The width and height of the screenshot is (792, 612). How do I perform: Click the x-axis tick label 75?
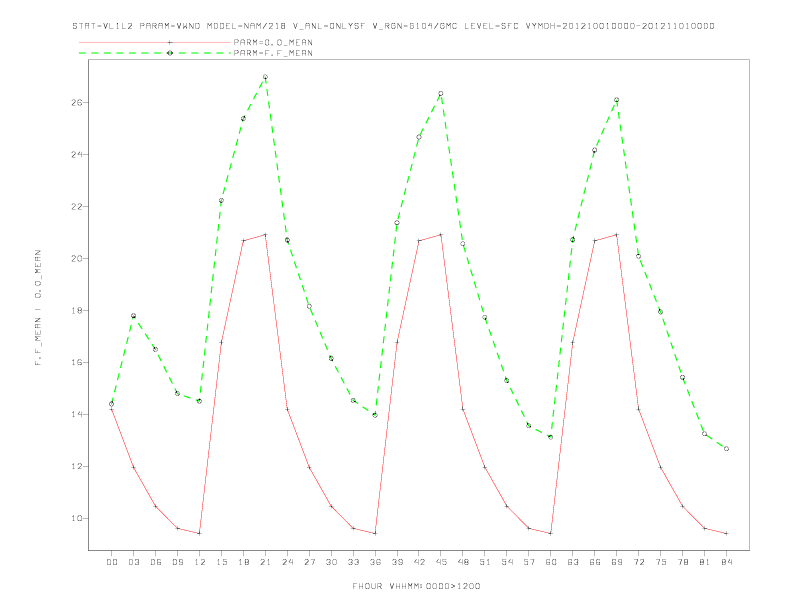coord(661,562)
